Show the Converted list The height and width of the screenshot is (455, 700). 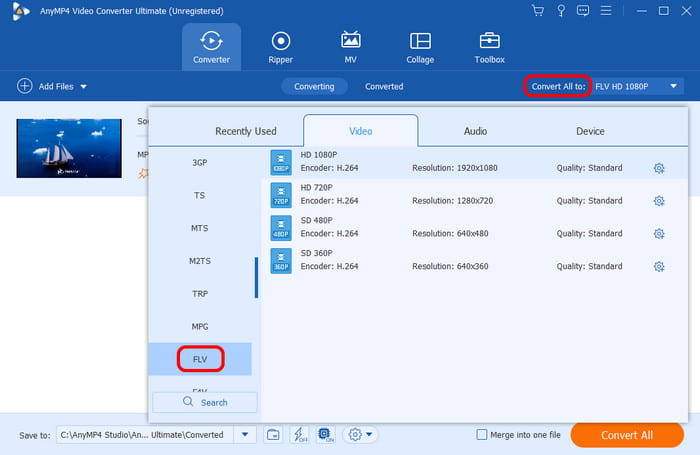click(x=384, y=86)
